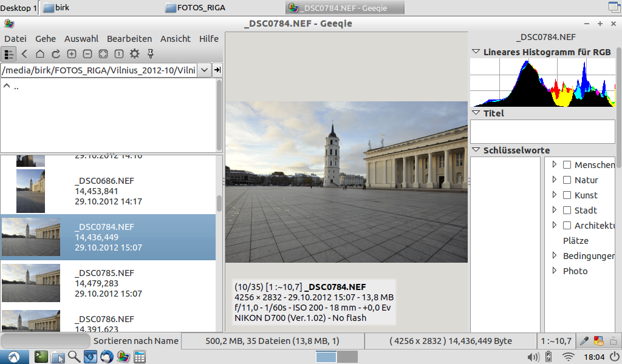Open the volume control icon
622x364 pixels.
point(533,357)
